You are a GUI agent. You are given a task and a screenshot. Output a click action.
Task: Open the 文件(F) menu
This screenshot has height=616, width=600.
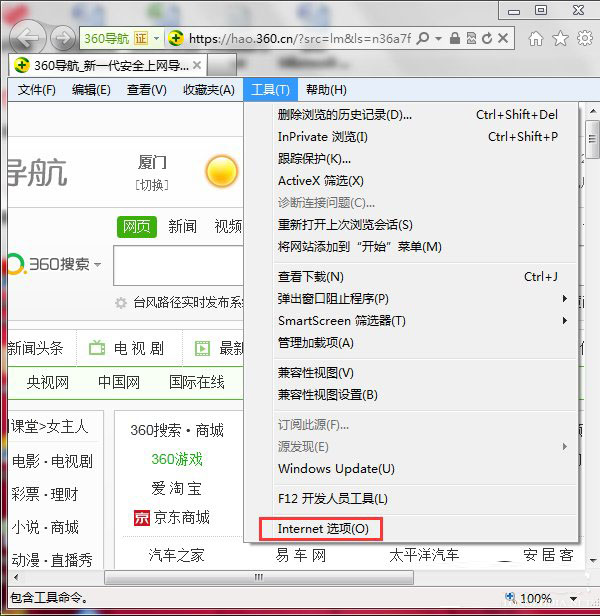(37, 90)
